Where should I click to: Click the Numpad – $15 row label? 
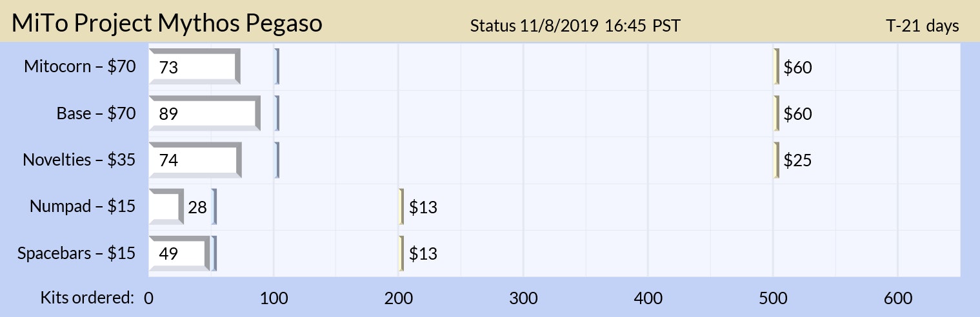(x=83, y=207)
